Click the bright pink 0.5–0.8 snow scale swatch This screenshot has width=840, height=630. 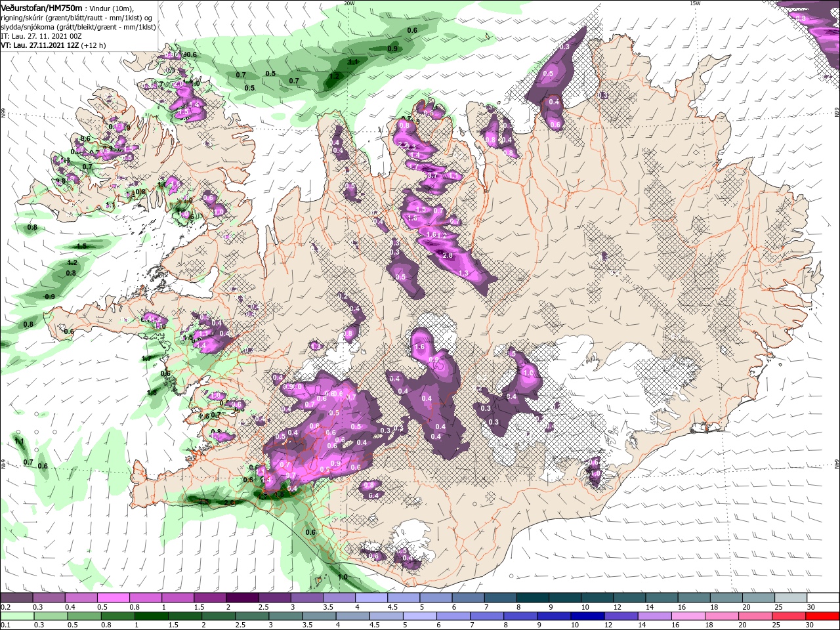113,598
